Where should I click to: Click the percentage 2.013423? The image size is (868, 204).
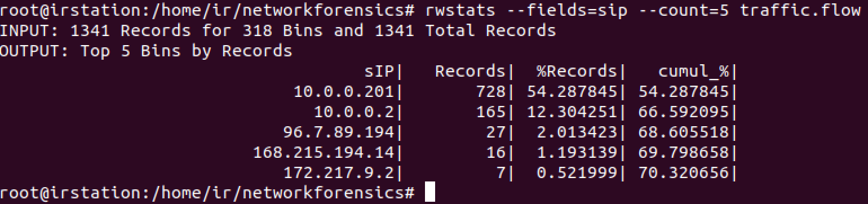[x=577, y=132]
